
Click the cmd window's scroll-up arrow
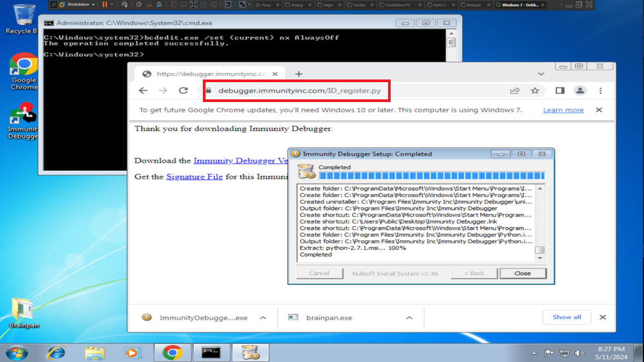click(451, 33)
